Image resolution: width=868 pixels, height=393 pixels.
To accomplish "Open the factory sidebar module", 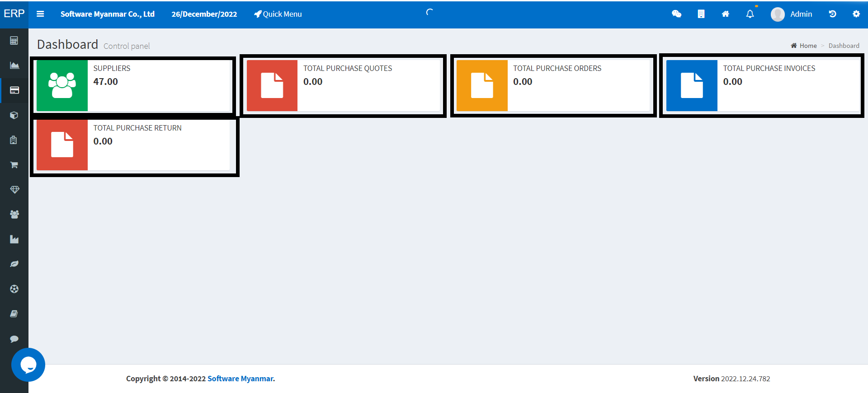I will pos(14,239).
